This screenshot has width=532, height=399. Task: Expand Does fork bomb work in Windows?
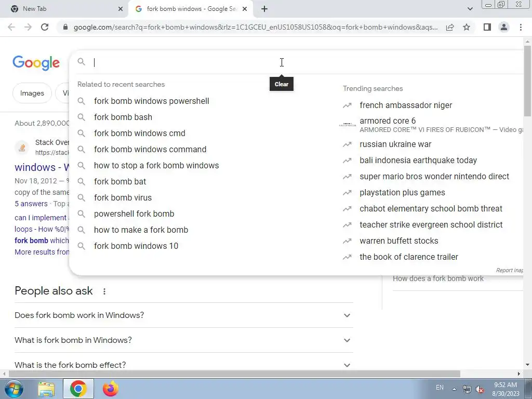coord(183,315)
